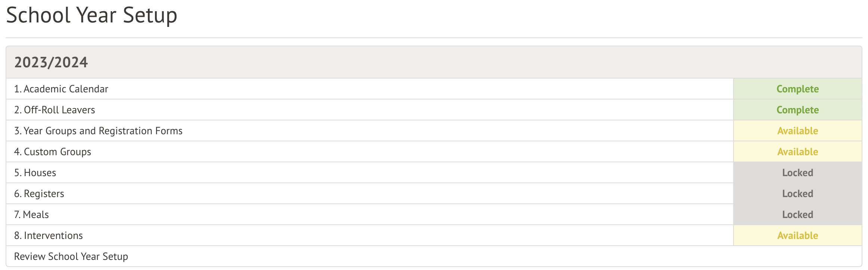Click Locked status next to Houses
868x270 pixels.
[x=797, y=173]
